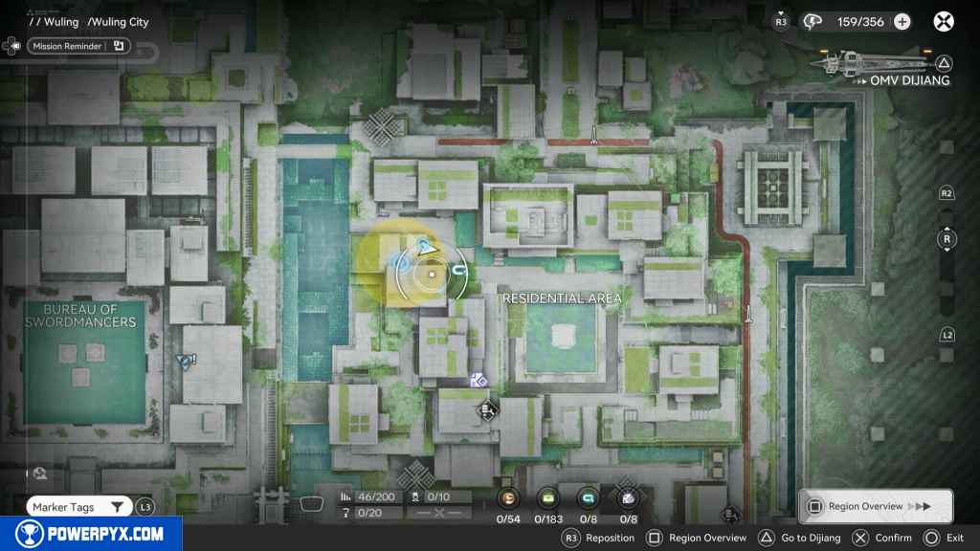Select the quest marker near Bureau of Swordmancers
980x551 pixels.
coord(186,361)
